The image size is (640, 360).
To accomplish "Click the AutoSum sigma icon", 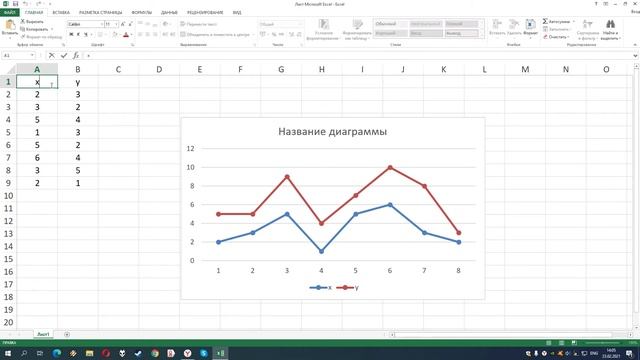I will point(545,21).
